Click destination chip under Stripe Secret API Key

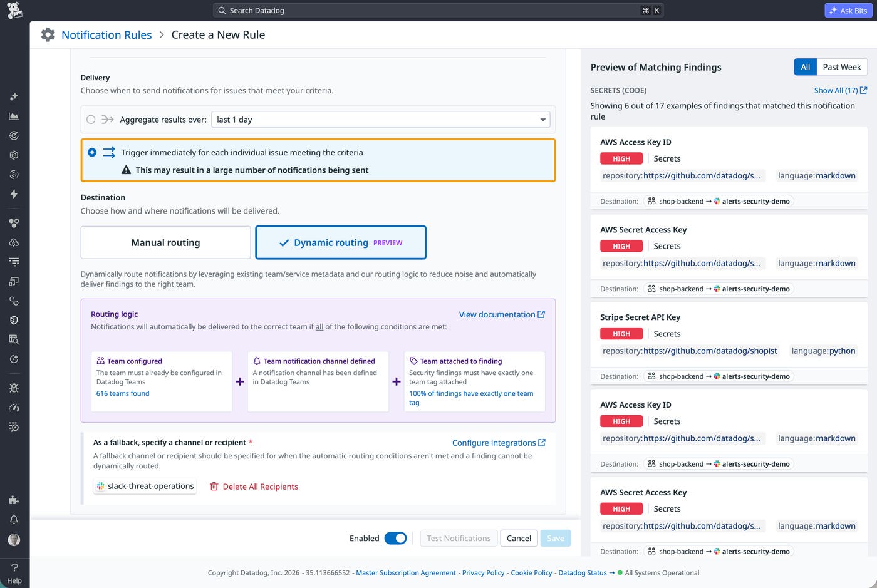[719, 376]
